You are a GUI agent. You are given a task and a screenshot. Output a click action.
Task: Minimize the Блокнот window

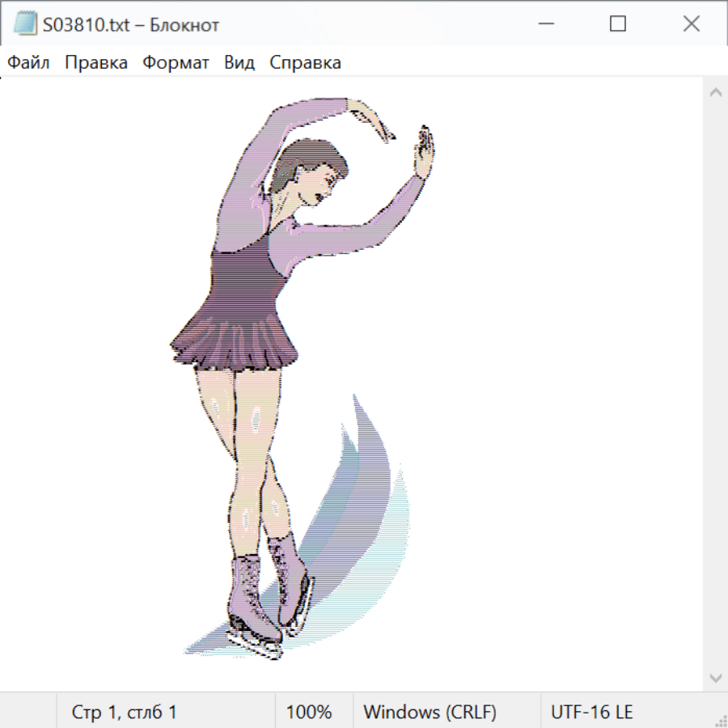[x=545, y=24]
